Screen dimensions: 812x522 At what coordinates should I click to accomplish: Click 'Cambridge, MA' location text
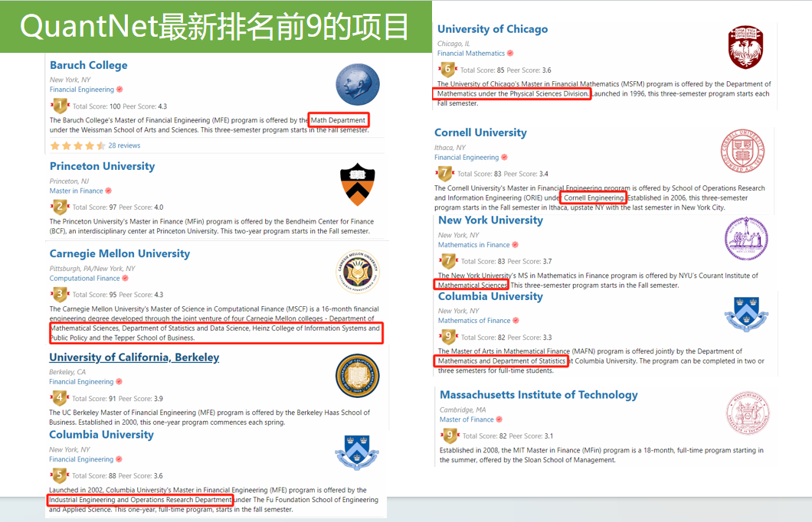[x=463, y=409]
